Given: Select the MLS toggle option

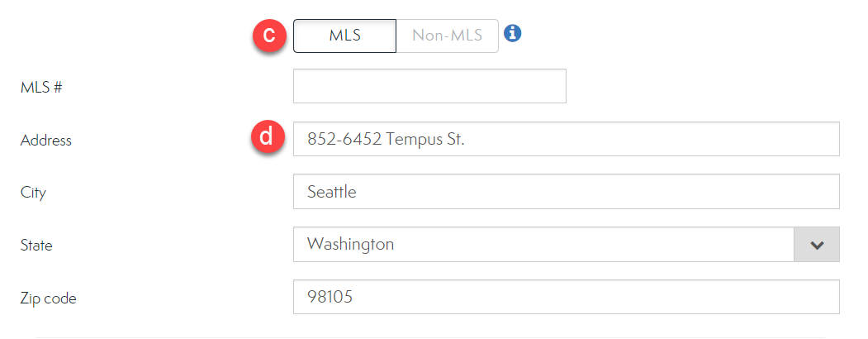Looking at the screenshot, I should coord(344,36).
